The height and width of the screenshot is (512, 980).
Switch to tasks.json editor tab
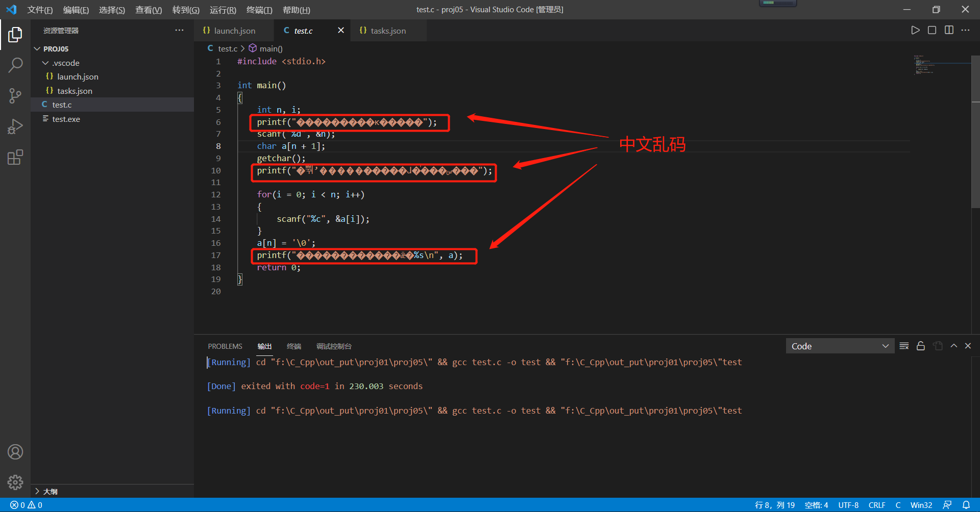388,31
